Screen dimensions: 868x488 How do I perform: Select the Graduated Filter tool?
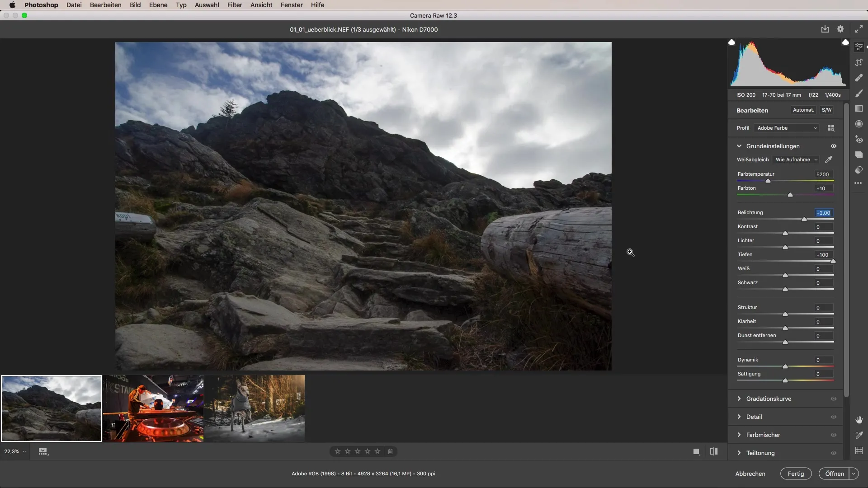[x=859, y=108]
